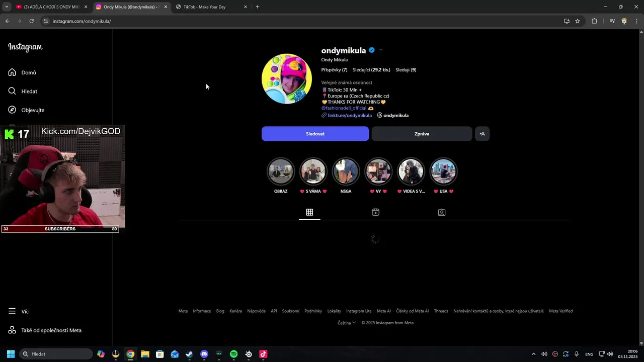Screen dimensions: 644x362
Task: Close the TikTok browser tab
Action: coord(246,7)
